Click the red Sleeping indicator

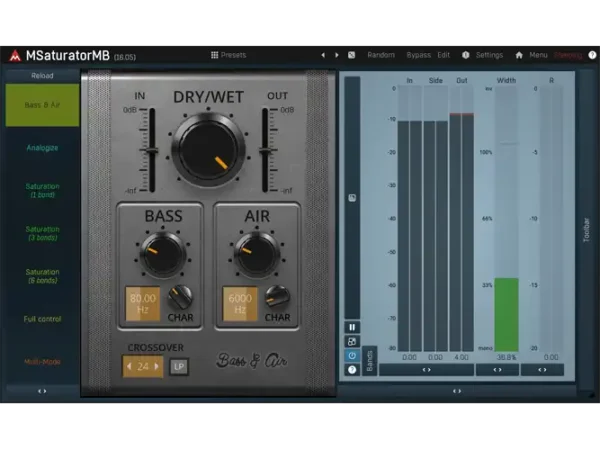[568, 55]
